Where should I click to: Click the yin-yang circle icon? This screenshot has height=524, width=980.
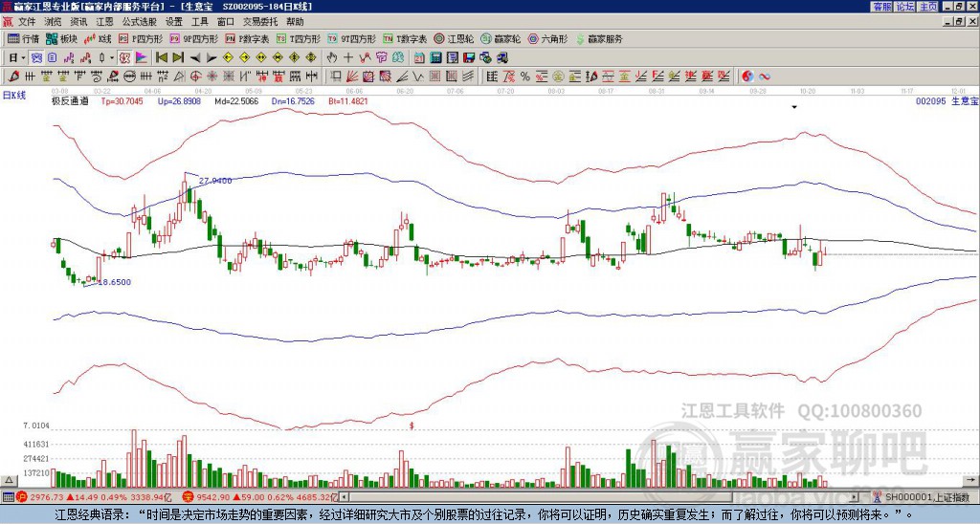coord(747,76)
